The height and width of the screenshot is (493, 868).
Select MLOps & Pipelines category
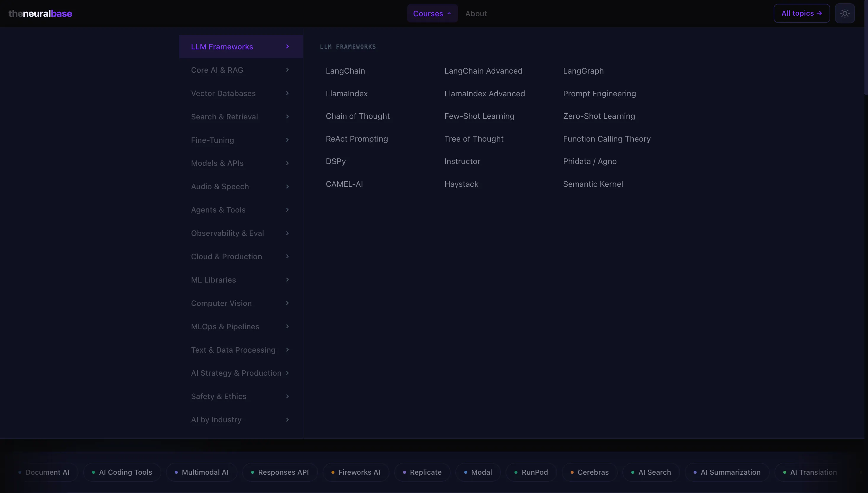point(241,327)
